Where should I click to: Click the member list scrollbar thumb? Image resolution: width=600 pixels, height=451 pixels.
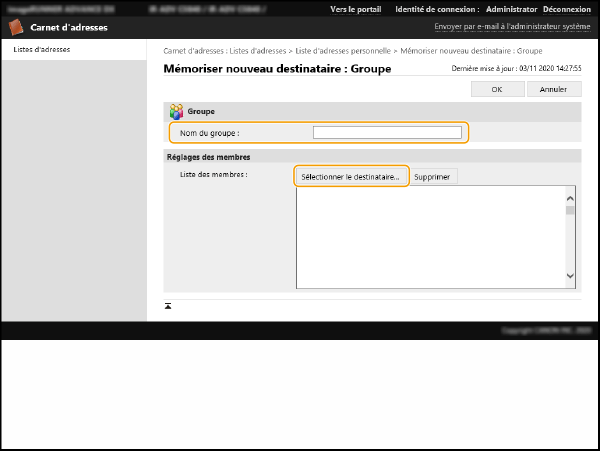tap(570, 210)
